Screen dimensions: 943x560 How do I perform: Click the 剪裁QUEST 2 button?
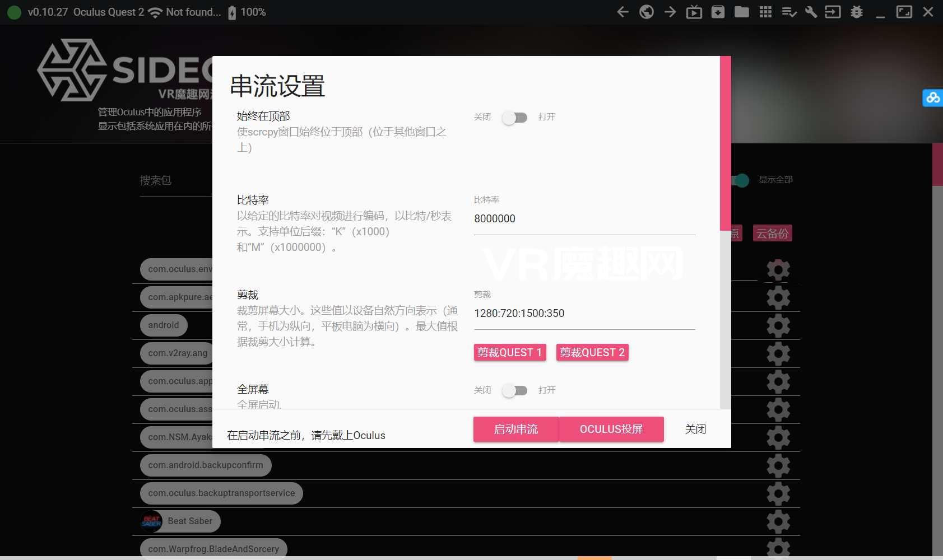(x=592, y=352)
